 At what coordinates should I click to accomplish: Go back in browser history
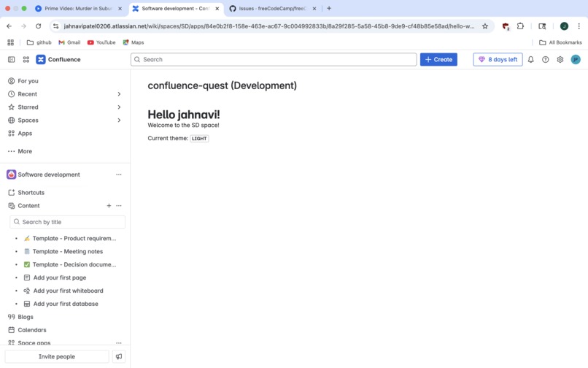9,26
